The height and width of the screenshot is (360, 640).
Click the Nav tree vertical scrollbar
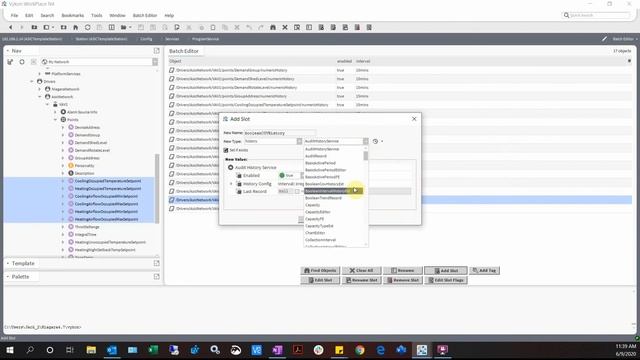coord(157,188)
